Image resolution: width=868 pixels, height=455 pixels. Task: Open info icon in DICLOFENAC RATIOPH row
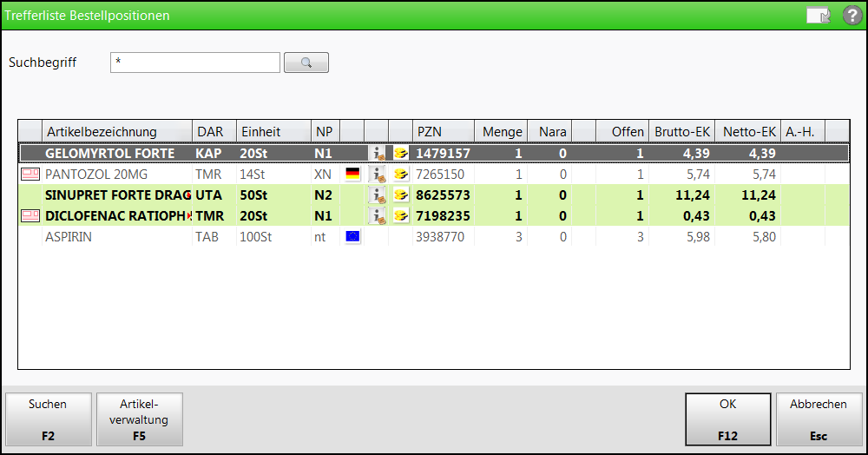click(378, 216)
